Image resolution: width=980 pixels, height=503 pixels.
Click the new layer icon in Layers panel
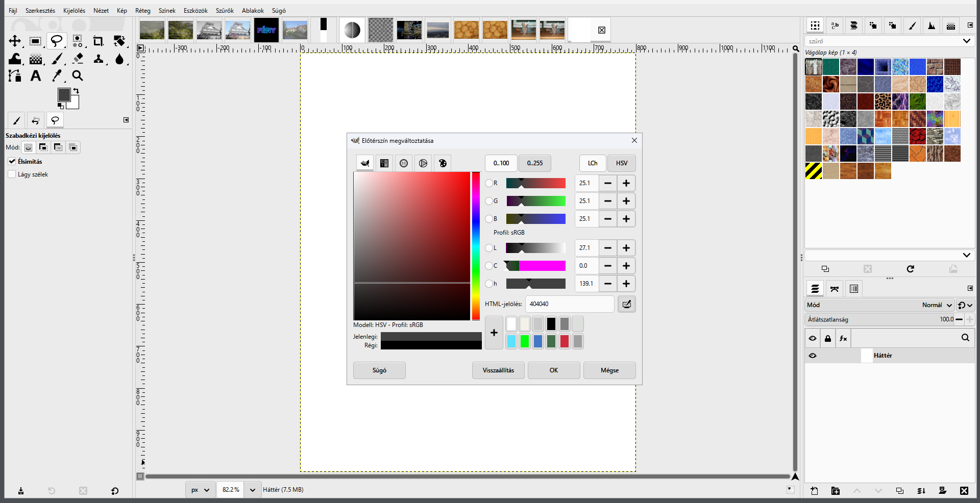[814, 491]
